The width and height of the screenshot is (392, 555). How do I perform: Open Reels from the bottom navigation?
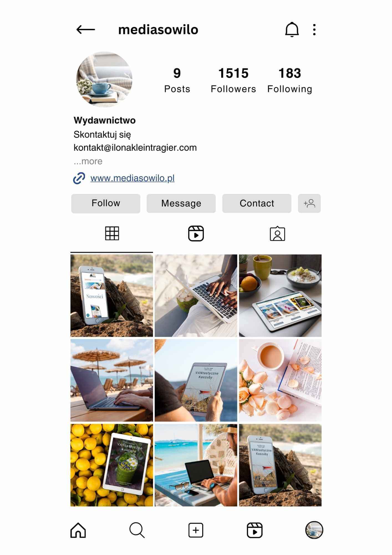coord(254,530)
